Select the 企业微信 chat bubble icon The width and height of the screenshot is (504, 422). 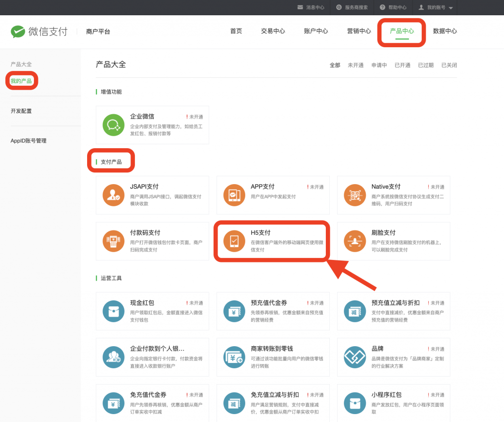coord(113,125)
